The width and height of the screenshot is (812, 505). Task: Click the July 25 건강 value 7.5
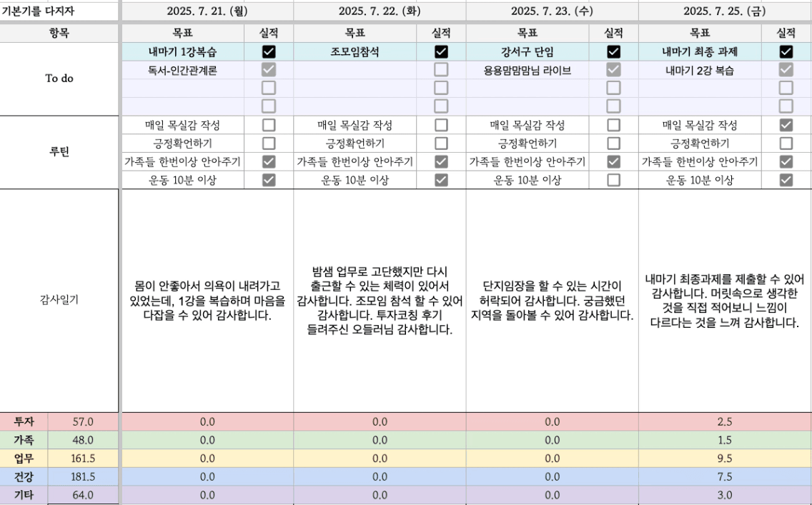click(x=725, y=476)
